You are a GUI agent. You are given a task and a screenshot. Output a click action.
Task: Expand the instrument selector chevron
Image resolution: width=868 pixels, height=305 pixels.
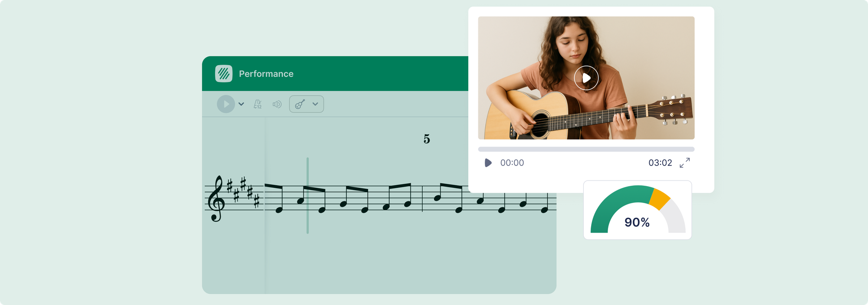tap(316, 104)
